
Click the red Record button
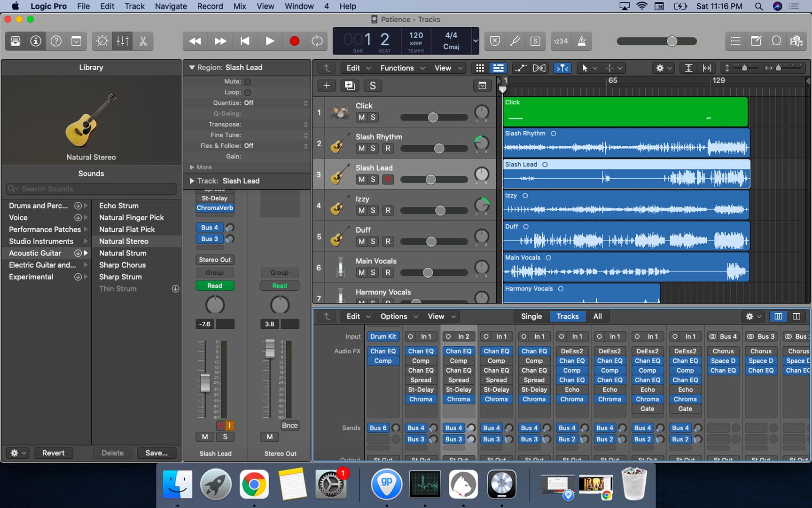pos(295,41)
